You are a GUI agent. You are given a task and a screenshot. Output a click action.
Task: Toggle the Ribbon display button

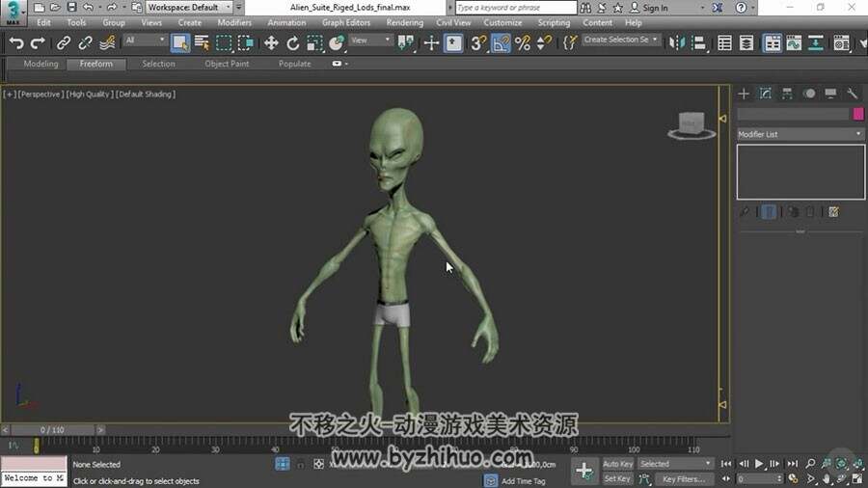coord(772,42)
